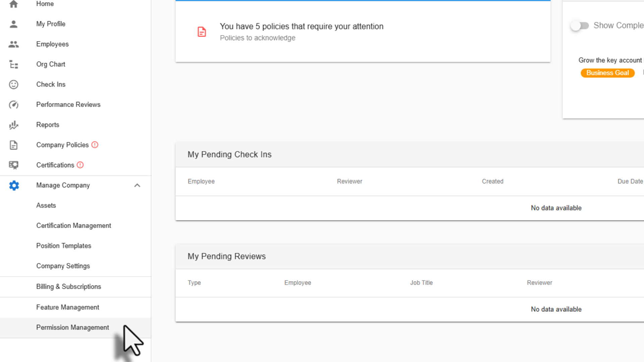Image resolution: width=644 pixels, height=362 pixels.
Task: Click the Performance Reviews gauge icon
Action: [13, 105]
